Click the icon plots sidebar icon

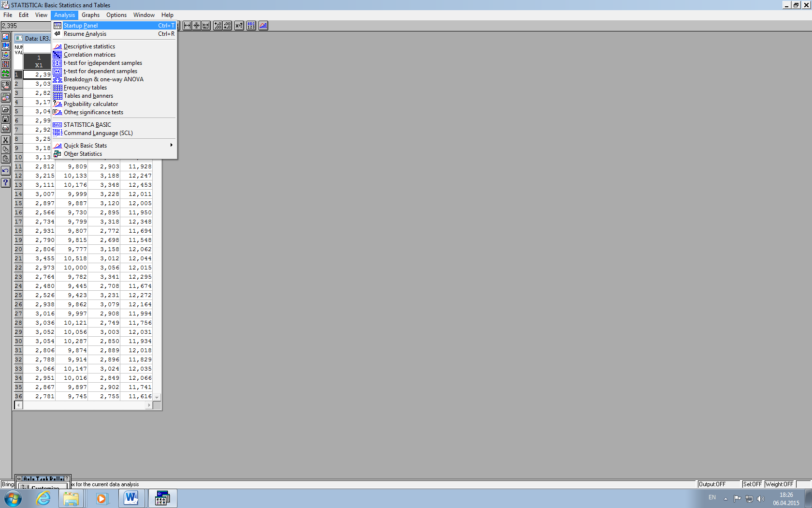coord(6,74)
